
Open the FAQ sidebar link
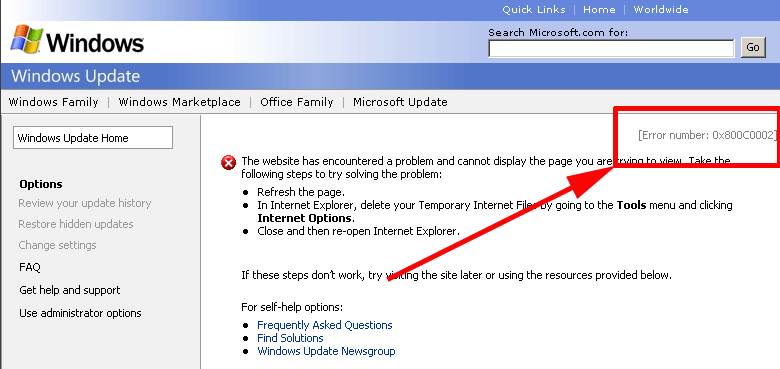(30, 267)
